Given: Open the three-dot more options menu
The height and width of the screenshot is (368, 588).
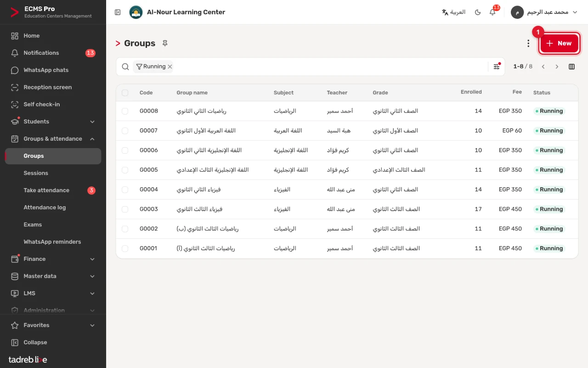Looking at the screenshot, I should tap(528, 43).
